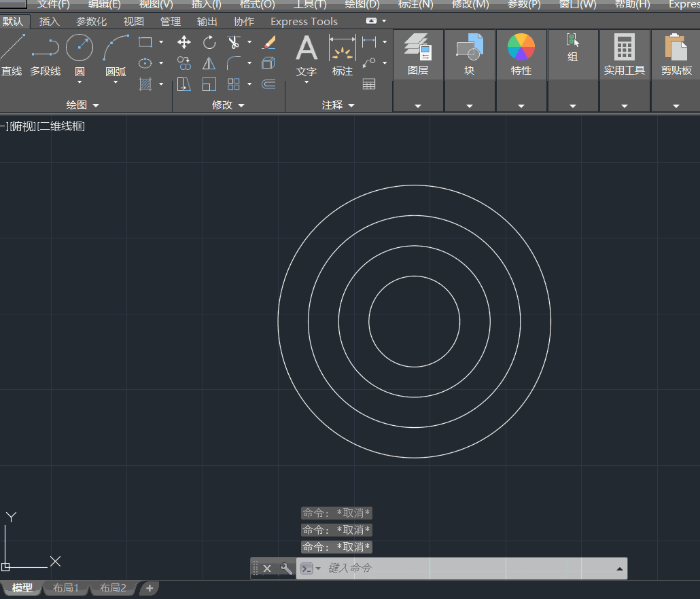Activate the Trim scissors tool
700x599 pixels.
point(234,42)
